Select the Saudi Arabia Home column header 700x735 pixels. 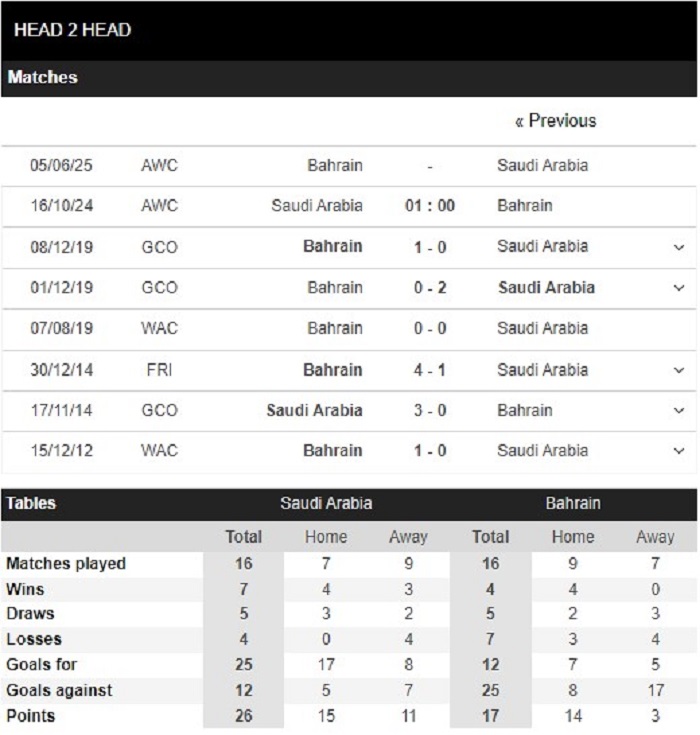tap(326, 536)
